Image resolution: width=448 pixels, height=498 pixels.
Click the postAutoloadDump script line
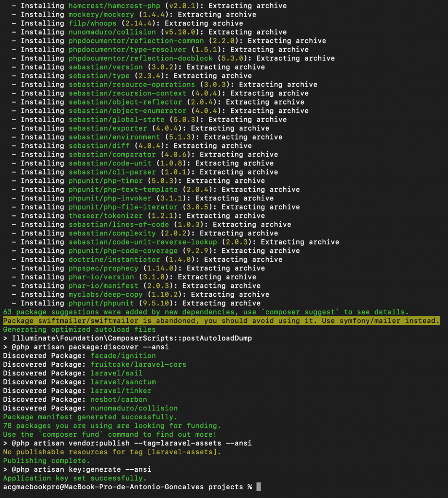pos(127,338)
